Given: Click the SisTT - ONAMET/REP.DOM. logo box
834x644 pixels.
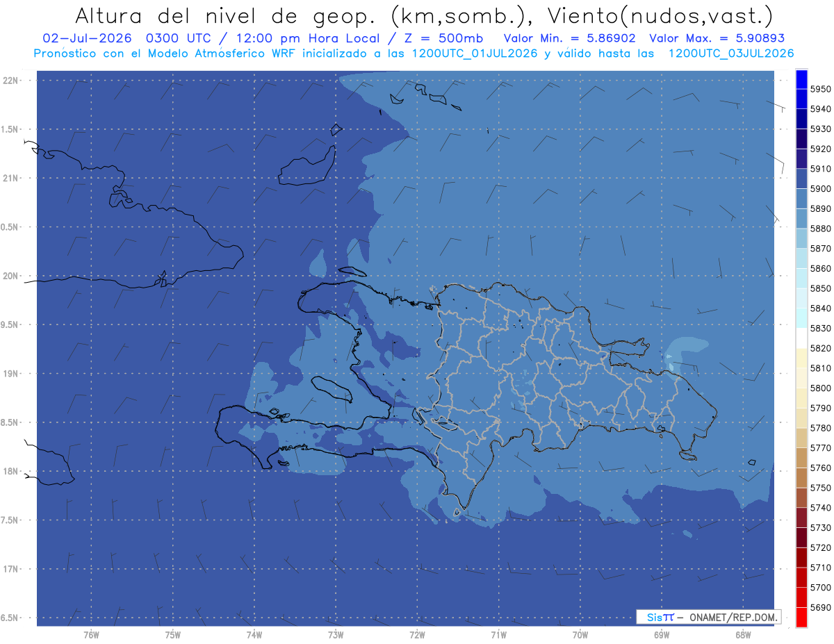Looking at the screenshot, I should [x=708, y=617].
